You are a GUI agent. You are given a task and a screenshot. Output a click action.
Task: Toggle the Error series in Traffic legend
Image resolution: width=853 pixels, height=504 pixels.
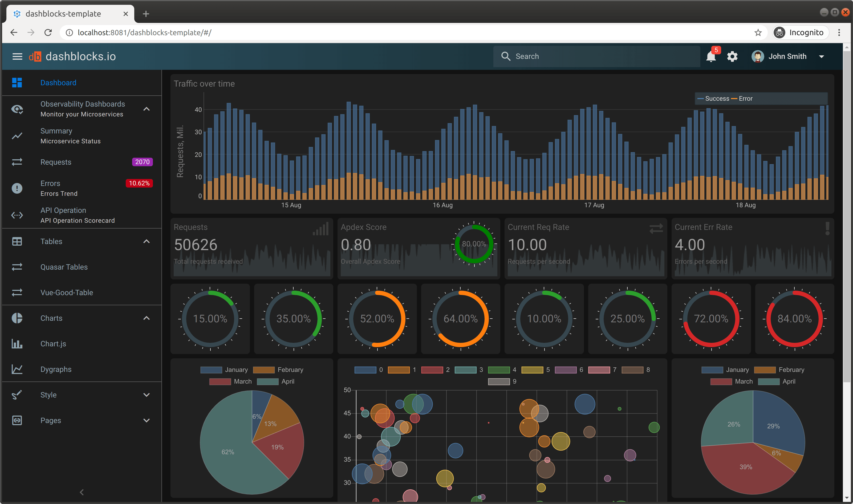[744, 99]
